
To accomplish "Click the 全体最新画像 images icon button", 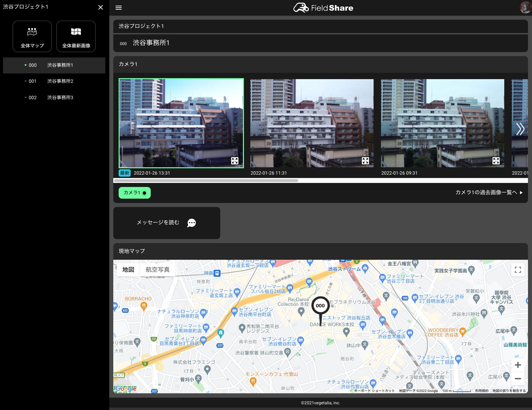I will tap(76, 36).
